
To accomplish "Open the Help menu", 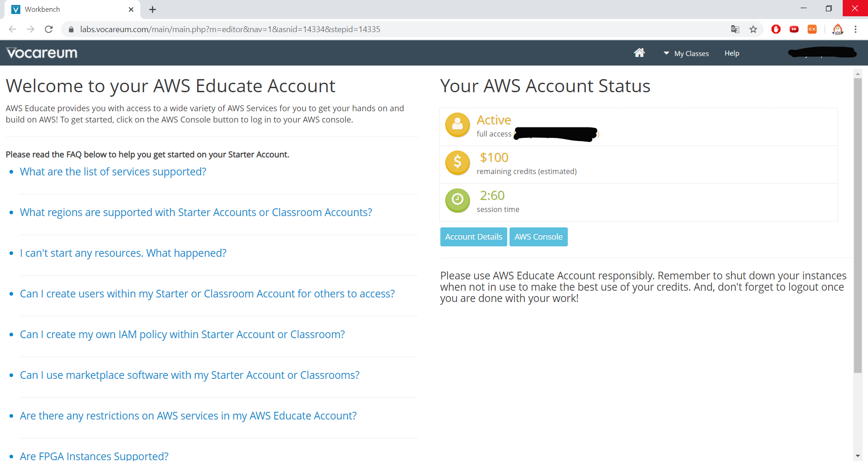I will click(731, 53).
